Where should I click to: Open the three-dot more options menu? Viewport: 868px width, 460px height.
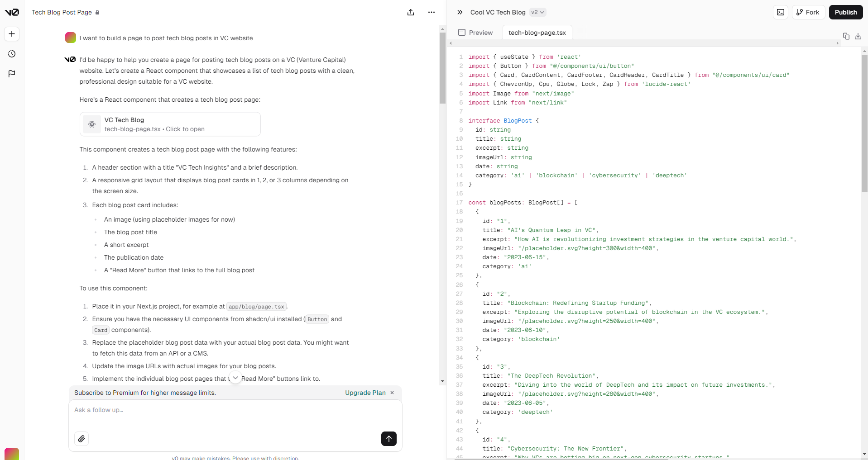tap(431, 12)
